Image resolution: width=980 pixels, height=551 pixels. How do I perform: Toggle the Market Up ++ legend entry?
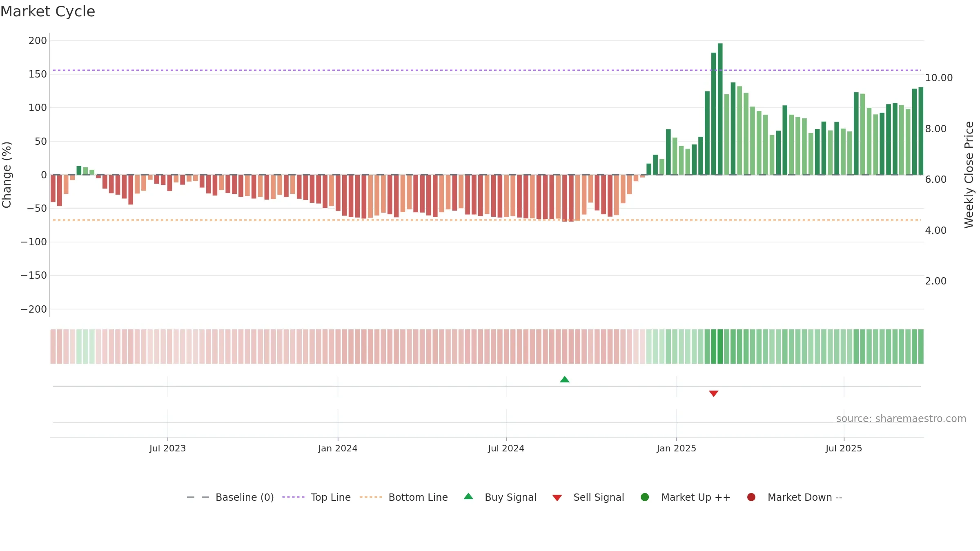tap(686, 497)
